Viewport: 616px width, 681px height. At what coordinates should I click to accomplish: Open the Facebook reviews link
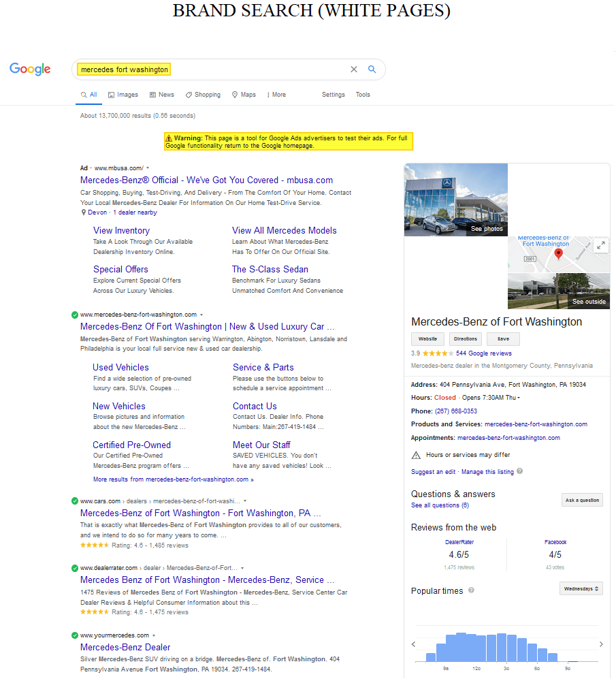pos(555,543)
